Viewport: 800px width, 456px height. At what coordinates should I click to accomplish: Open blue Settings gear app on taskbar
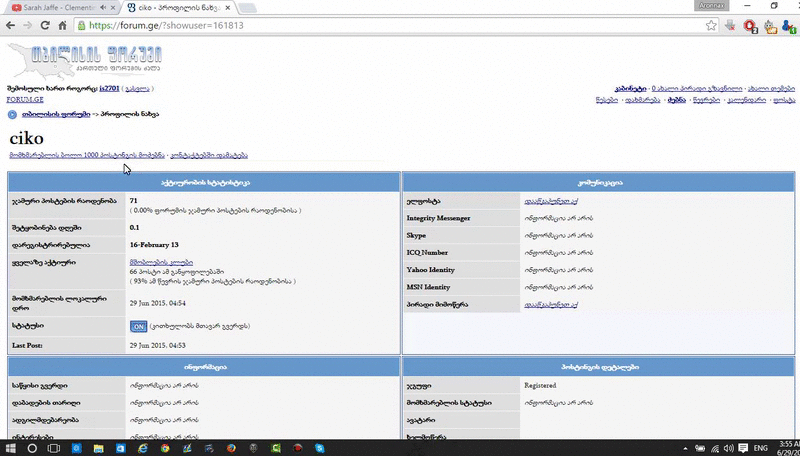[77, 448]
